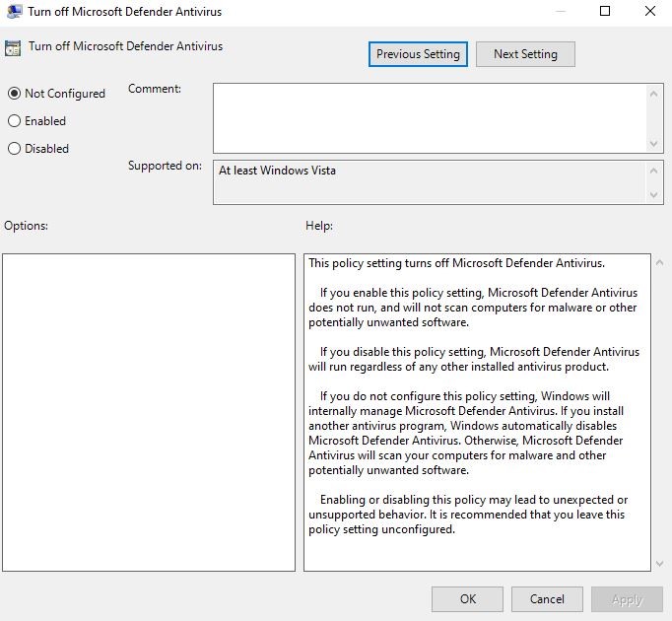Image resolution: width=672 pixels, height=621 pixels.
Task: Click the 'Enabling or disabling this policy' paragraph
Action: point(468,515)
